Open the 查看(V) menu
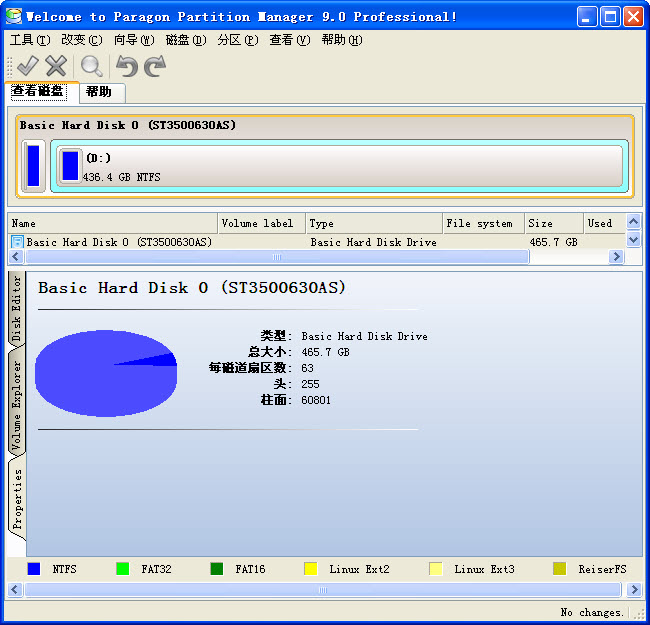Viewport: 650px width, 625px height. tap(289, 40)
